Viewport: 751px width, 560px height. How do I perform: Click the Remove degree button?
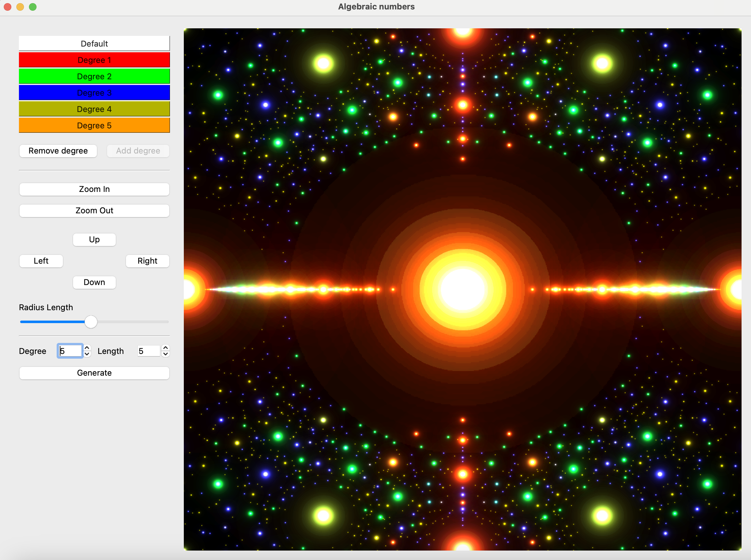pyautogui.click(x=58, y=151)
